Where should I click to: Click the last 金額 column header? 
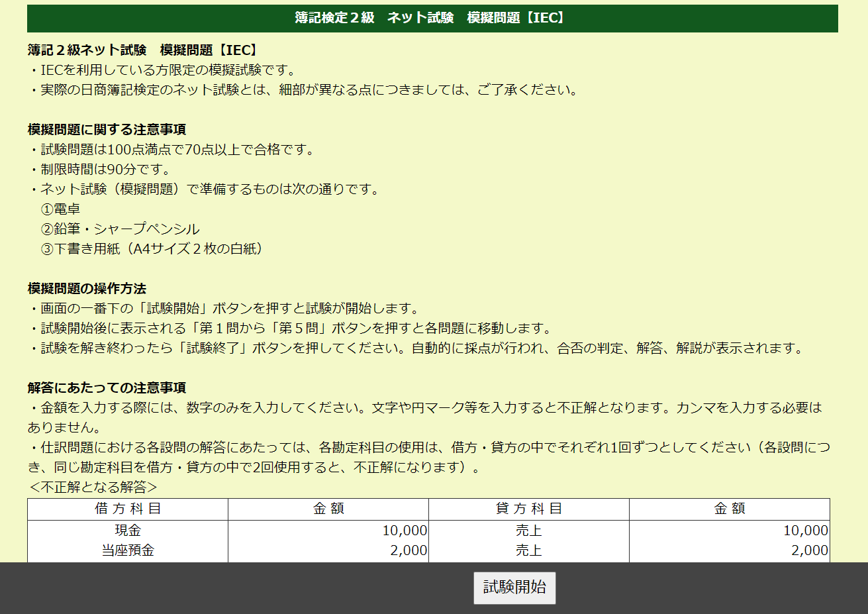[x=730, y=509]
